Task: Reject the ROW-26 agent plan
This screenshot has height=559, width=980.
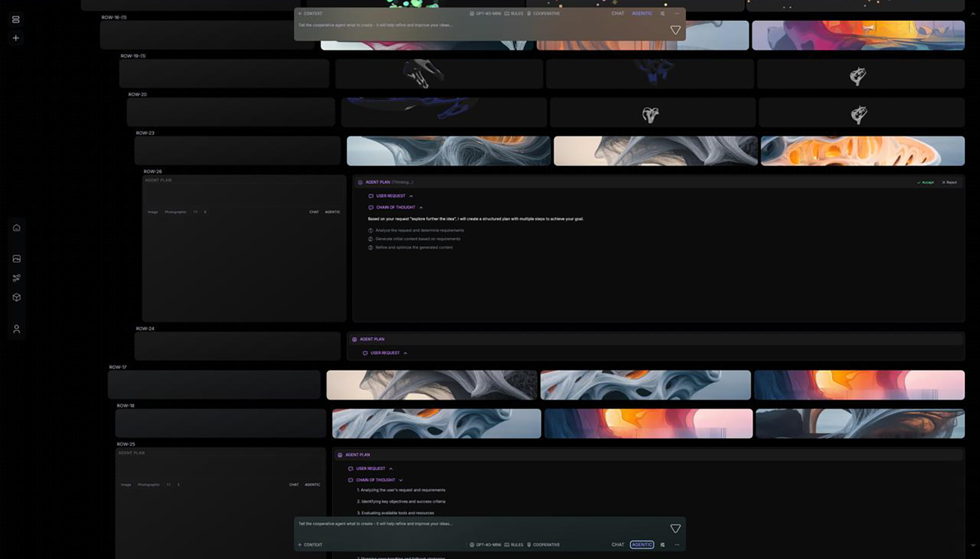Action: pos(949,183)
